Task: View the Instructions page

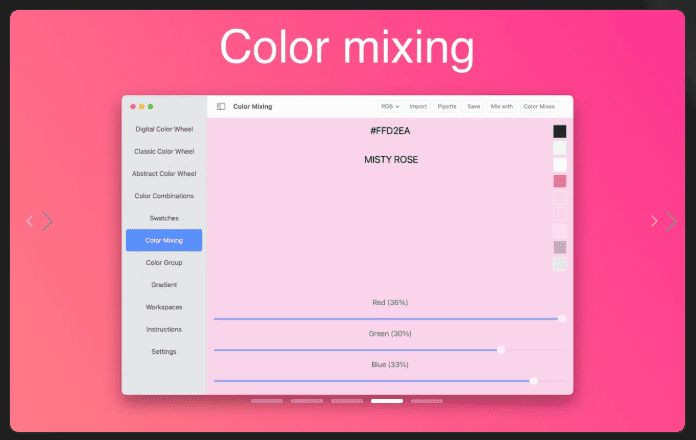Action: click(164, 329)
